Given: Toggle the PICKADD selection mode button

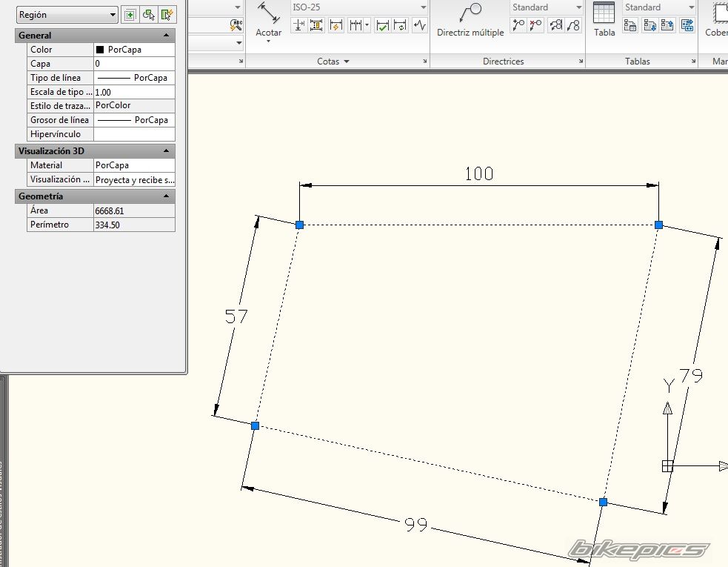Looking at the screenshot, I should point(130,15).
